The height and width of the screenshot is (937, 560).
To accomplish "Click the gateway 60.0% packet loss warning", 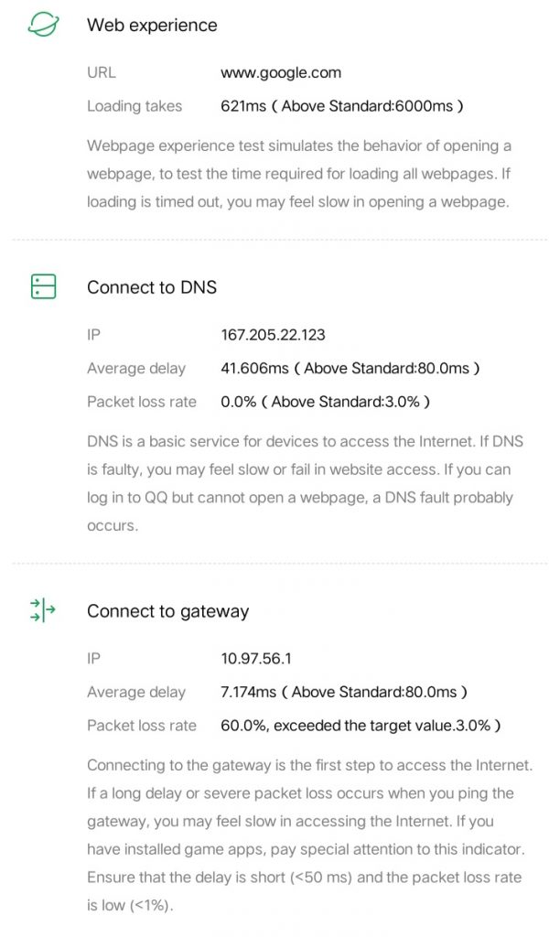I will point(361,726).
